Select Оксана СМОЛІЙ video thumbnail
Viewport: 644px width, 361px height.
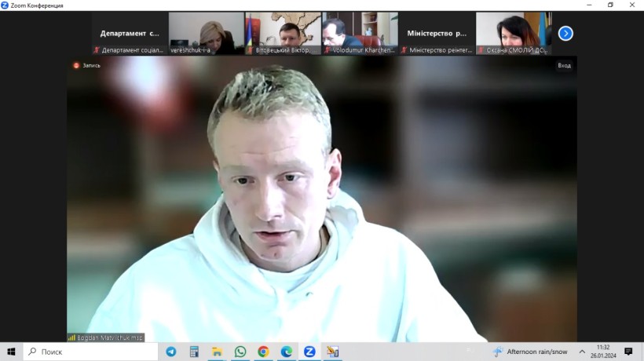(x=514, y=33)
